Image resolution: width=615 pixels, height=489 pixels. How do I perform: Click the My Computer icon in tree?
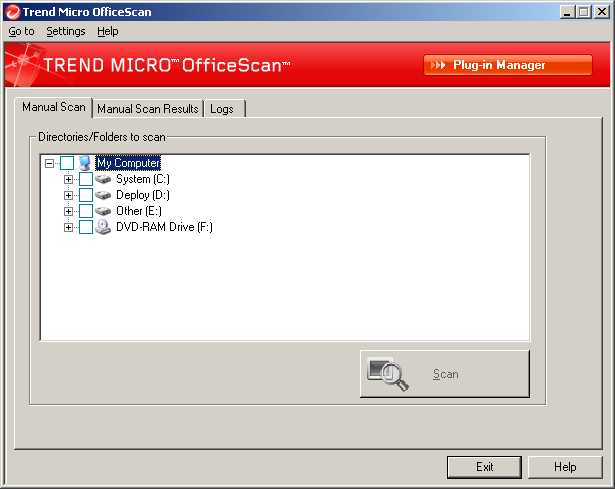85,163
